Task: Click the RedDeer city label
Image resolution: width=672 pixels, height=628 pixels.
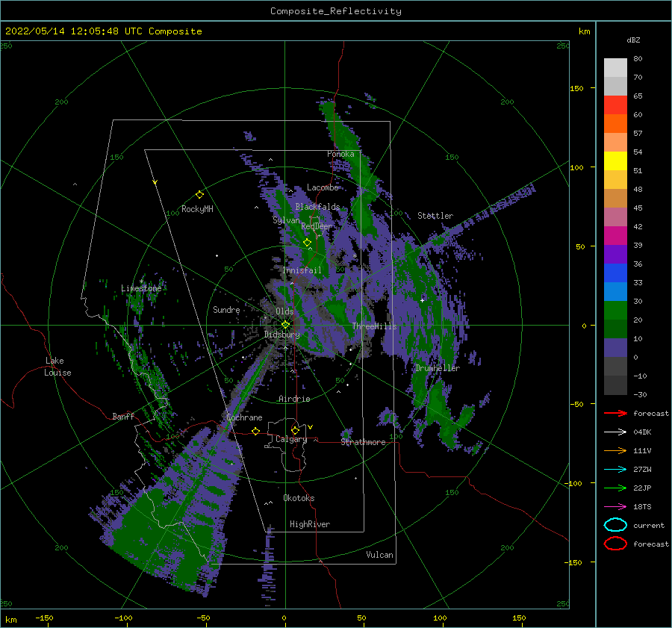Action: click(317, 226)
